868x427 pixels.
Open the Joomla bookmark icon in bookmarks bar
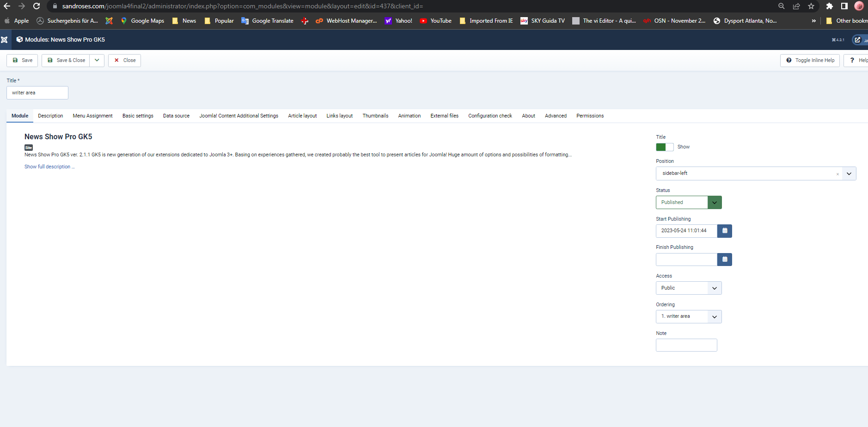pyautogui.click(x=109, y=21)
